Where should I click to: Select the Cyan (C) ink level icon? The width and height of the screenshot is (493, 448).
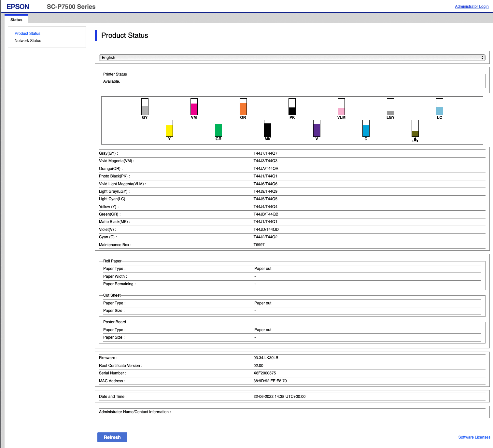point(366,128)
